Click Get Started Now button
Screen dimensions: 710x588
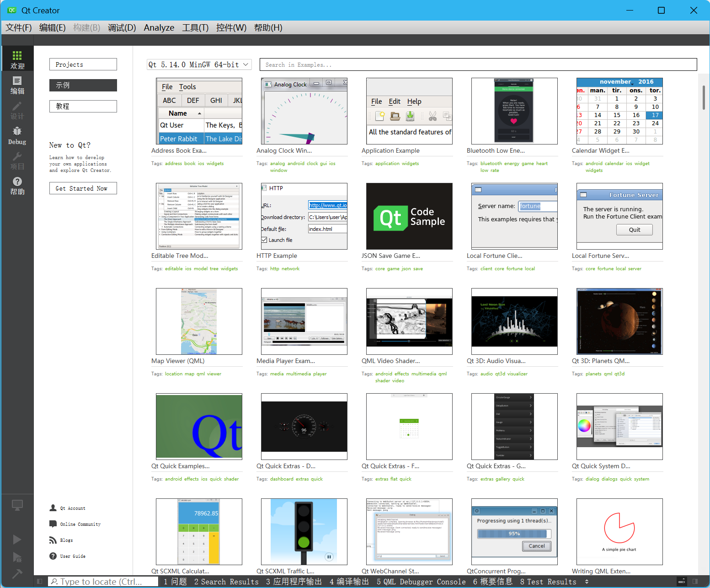pyautogui.click(x=83, y=188)
